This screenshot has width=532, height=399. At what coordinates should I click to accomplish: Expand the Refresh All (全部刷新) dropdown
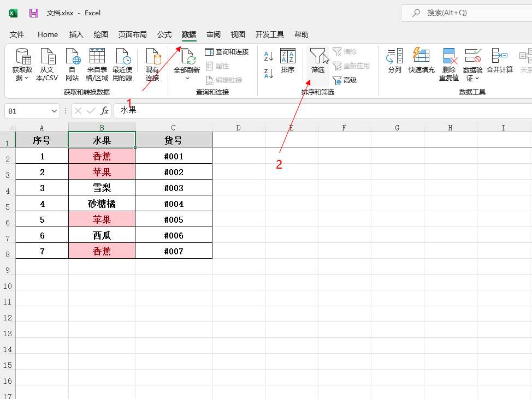pos(187,79)
